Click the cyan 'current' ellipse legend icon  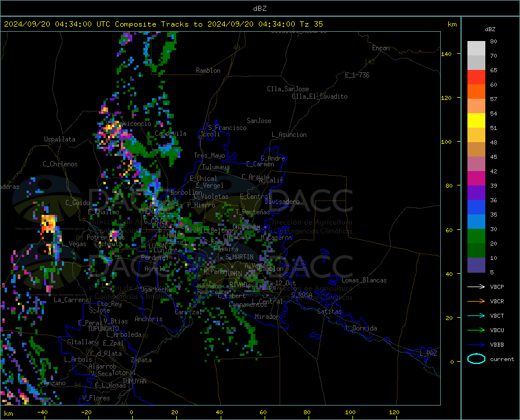tap(476, 359)
